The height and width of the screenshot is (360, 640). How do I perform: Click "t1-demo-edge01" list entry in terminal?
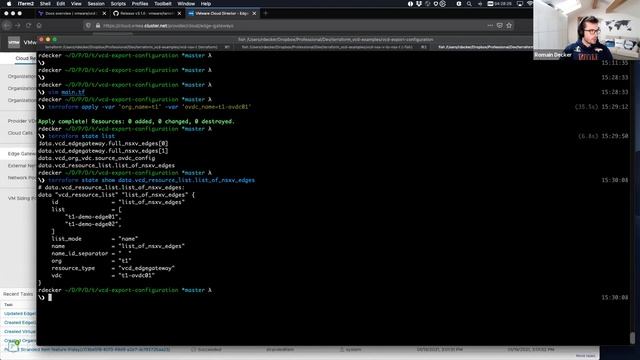[93, 217]
